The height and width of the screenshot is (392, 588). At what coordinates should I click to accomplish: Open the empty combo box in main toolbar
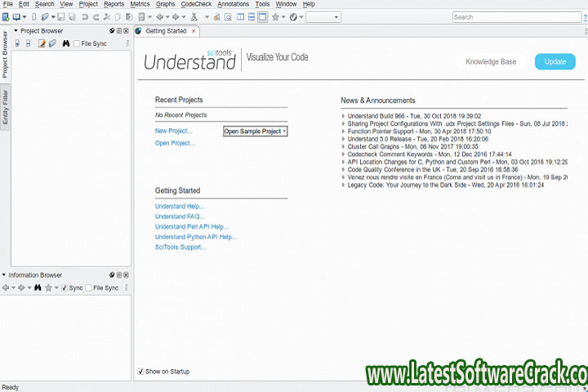[x=323, y=16]
